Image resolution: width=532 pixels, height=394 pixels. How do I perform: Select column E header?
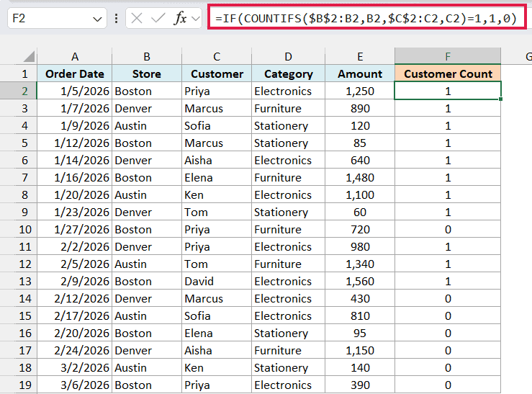pyautogui.click(x=360, y=56)
